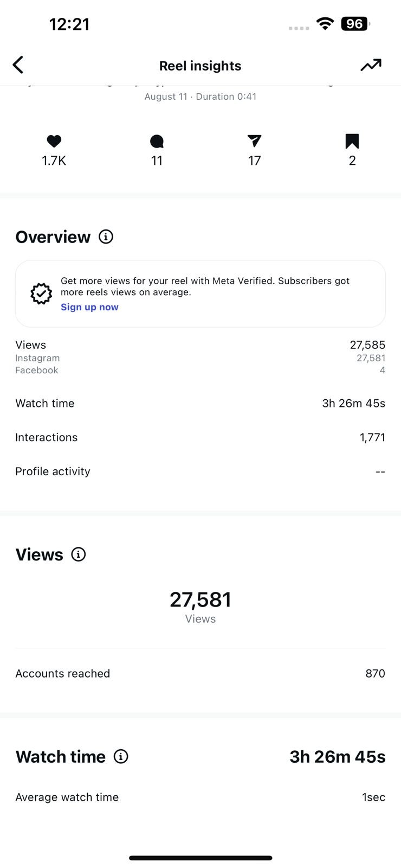
Task: Open the trending insights arrow icon
Action: pos(371,65)
